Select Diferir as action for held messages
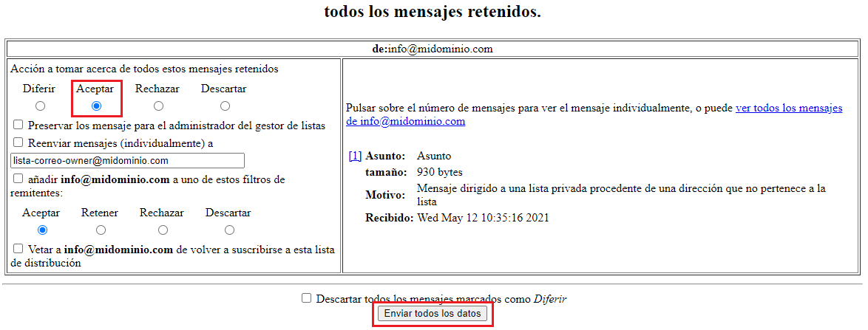The width and height of the screenshot is (868, 330). tap(40, 106)
